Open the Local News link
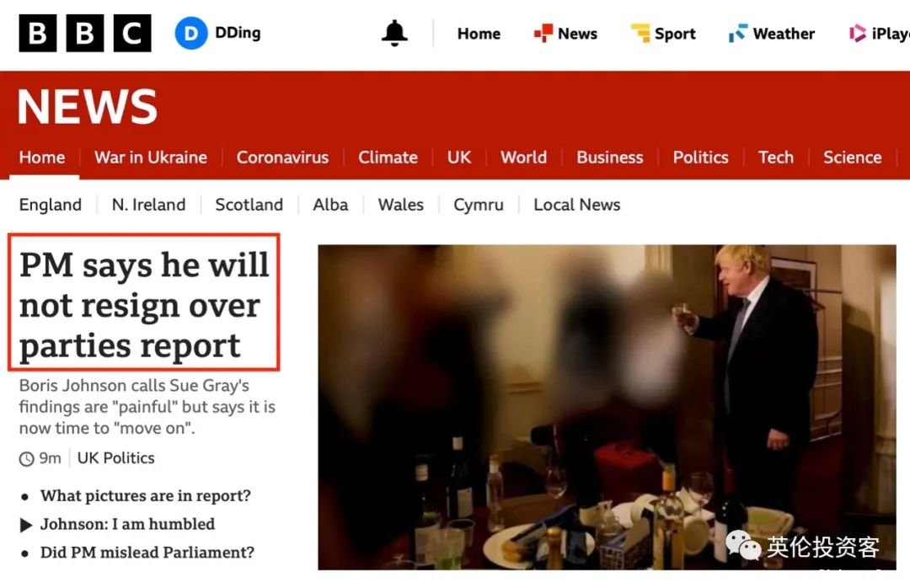Image resolution: width=910 pixels, height=588 pixels. click(x=577, y=205)
